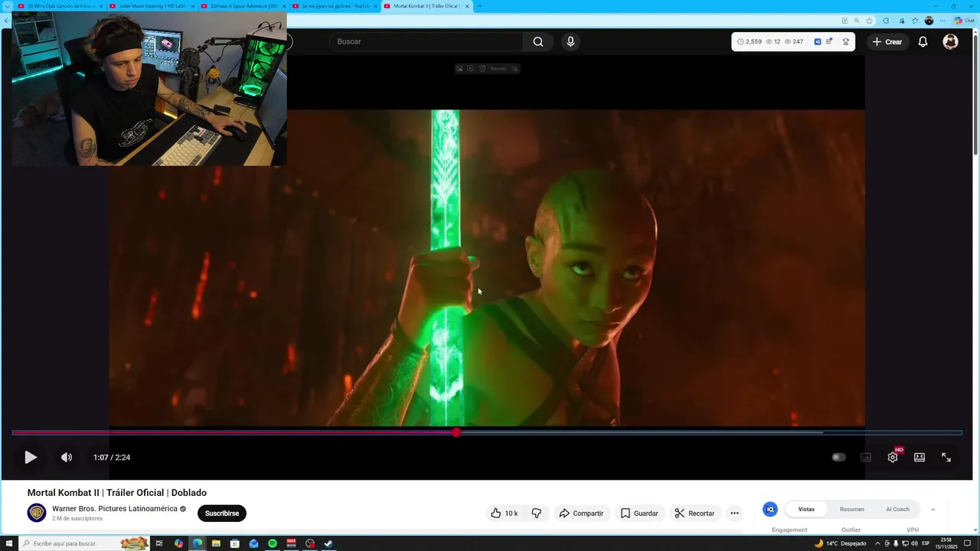The height and width of the screenshot is (551, 980).
Task: Open the taskbar volume control
Action: 914,543
